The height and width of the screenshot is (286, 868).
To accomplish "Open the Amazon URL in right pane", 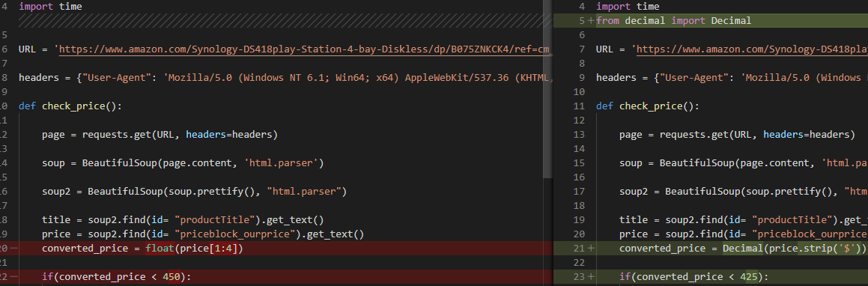I will click(x=753, y=49).
